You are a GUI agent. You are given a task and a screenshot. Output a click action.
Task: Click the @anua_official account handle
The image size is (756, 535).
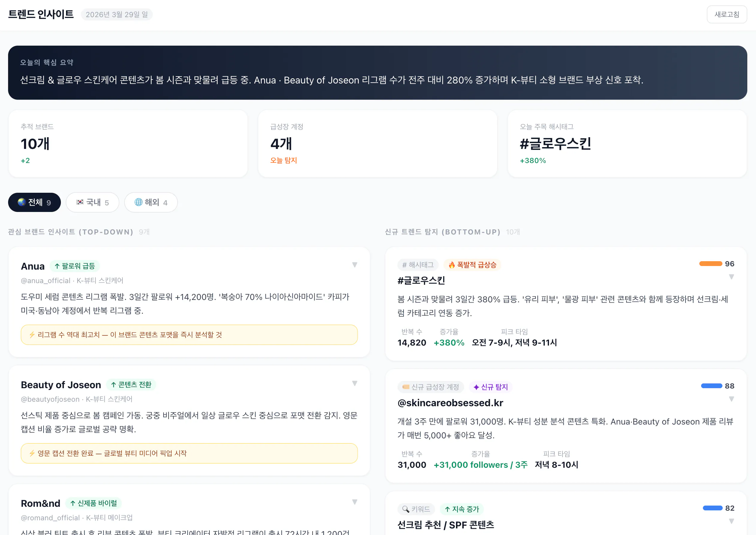[x=45, y=281]
